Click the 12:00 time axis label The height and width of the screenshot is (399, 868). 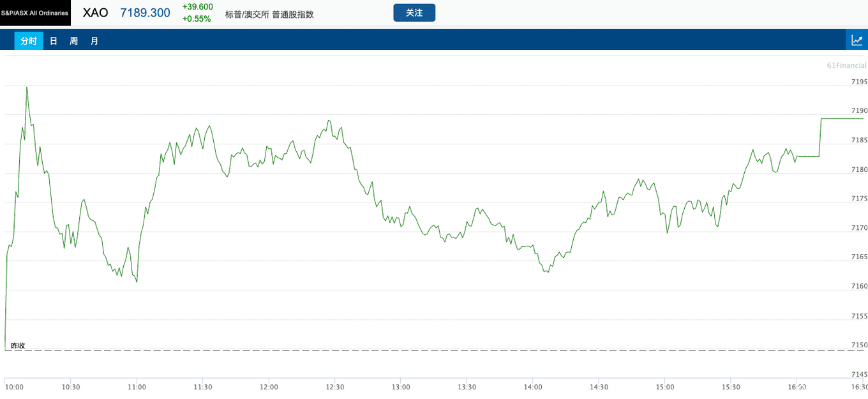click(269, 387)
